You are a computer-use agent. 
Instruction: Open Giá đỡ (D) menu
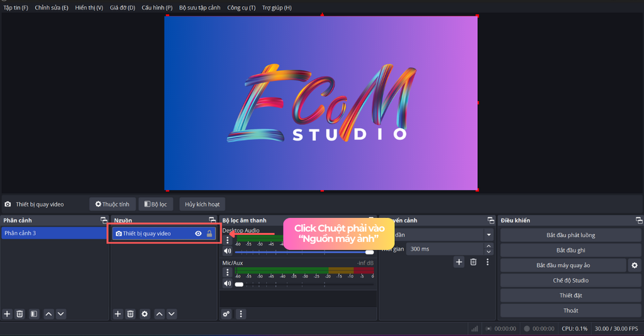point(123,8)
